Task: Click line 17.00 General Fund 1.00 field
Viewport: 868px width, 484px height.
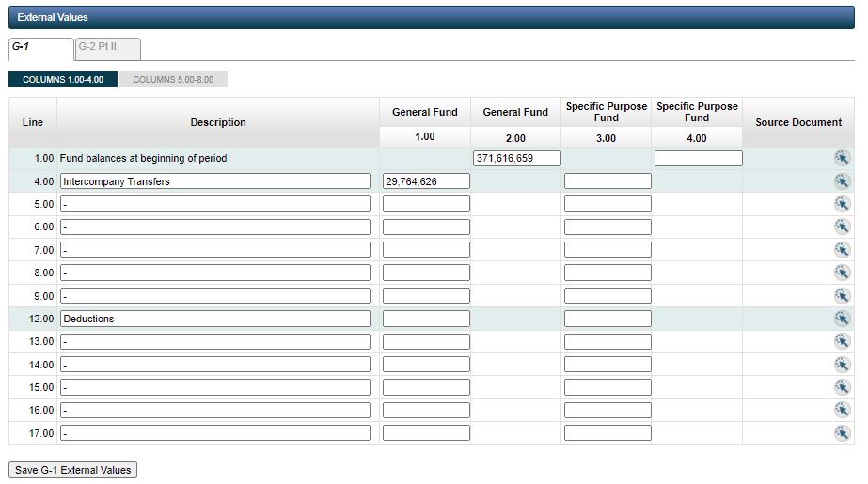Action: click(426, 432)
